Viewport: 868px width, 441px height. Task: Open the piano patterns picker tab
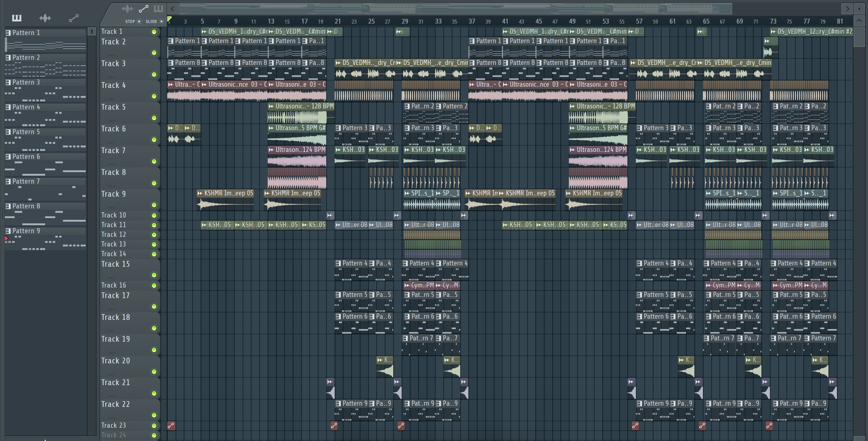point(17,18)
